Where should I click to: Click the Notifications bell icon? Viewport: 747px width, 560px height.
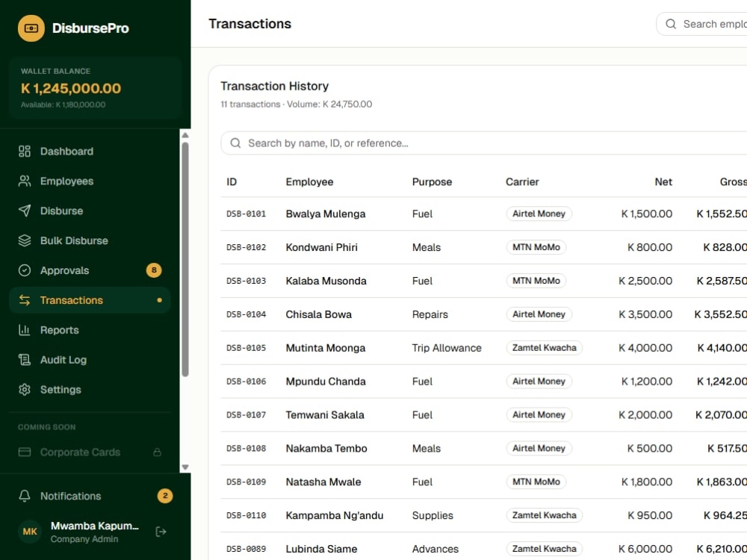pos(25,496)
